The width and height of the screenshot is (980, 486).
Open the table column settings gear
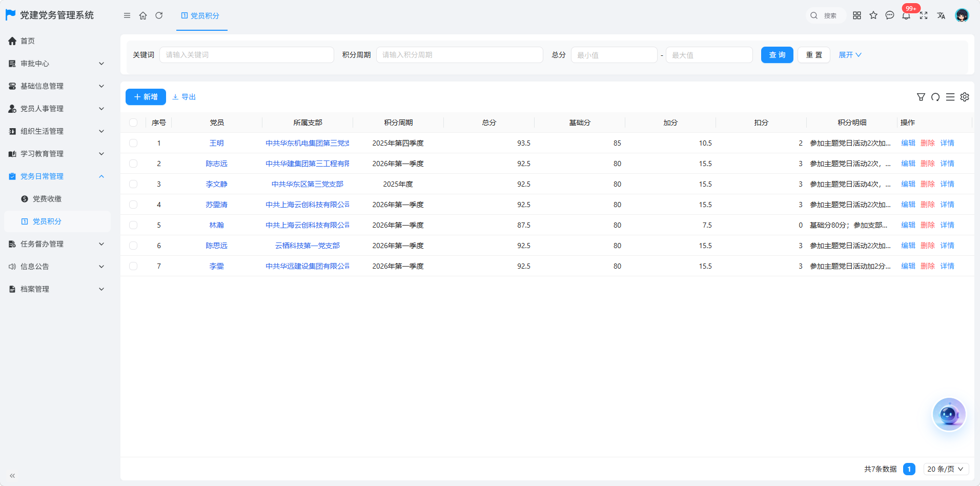pos(965,97)
